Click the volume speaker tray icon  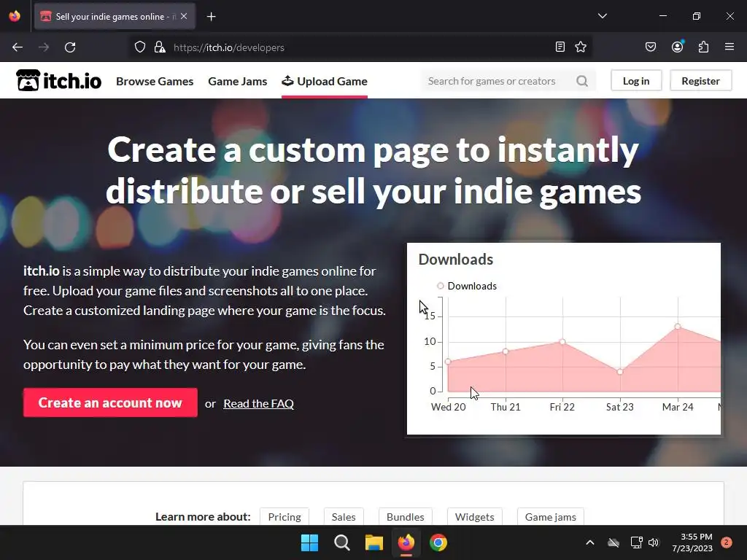pyautogui.click(x=654, y=542)
